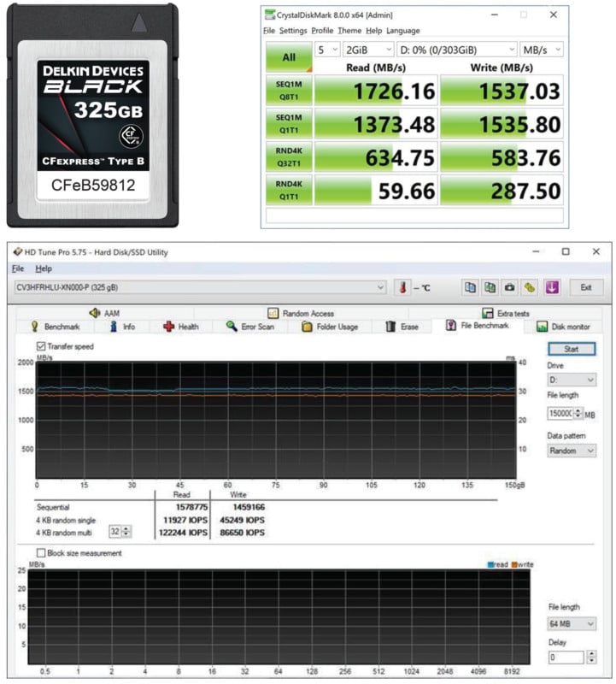
Task: Click the SEQ1M Q8T1 read result 1726.16
Action: [376, 91]
